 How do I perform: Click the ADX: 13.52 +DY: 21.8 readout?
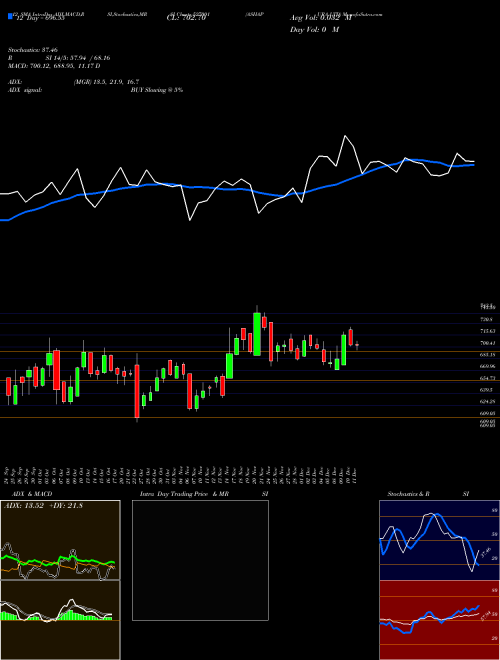pos(43,506)
